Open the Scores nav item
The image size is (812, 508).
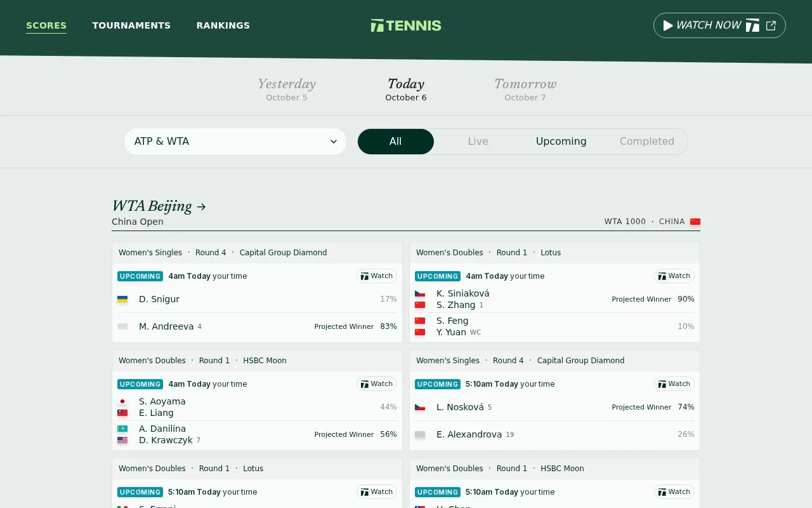click(x=46, y=25)
